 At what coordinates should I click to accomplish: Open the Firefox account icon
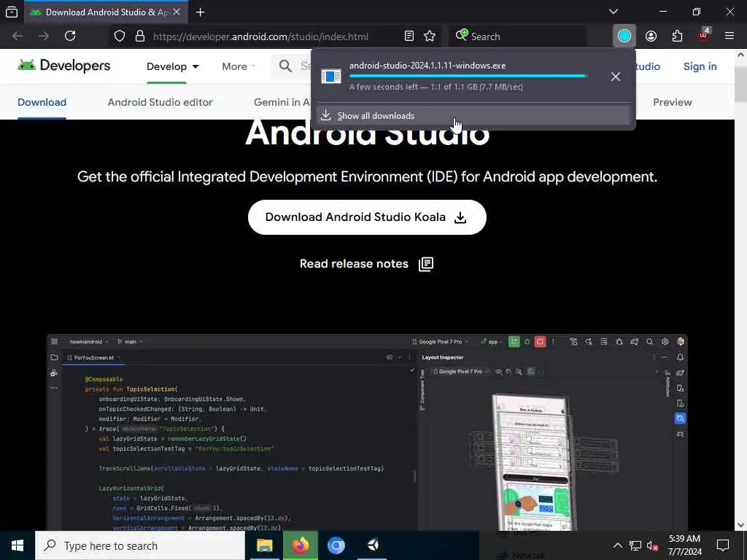click(x=651, y=36)
